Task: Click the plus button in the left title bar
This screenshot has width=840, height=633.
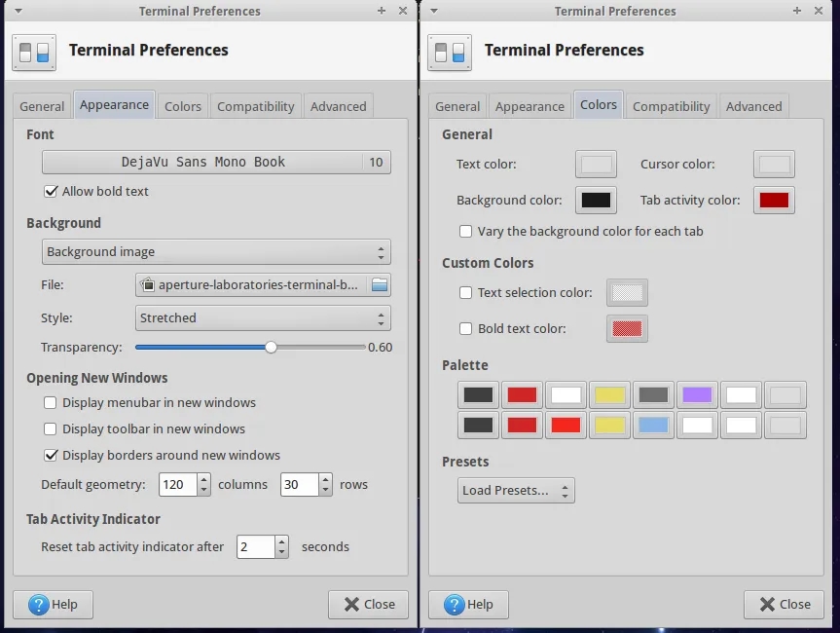Action: (x=382, y=11)
